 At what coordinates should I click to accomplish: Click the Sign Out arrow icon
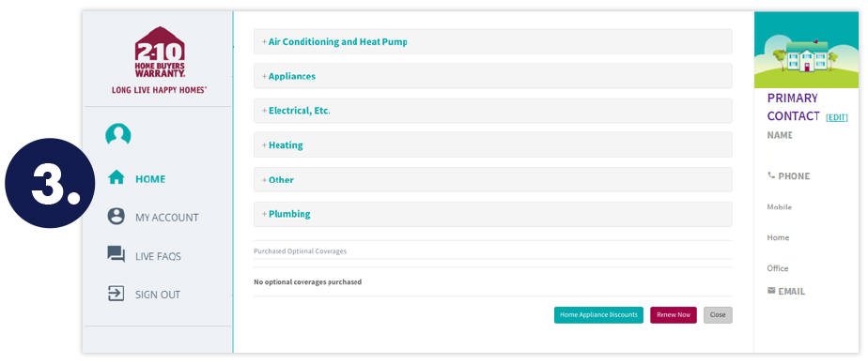pyautogui.click(x=116, y=294)
